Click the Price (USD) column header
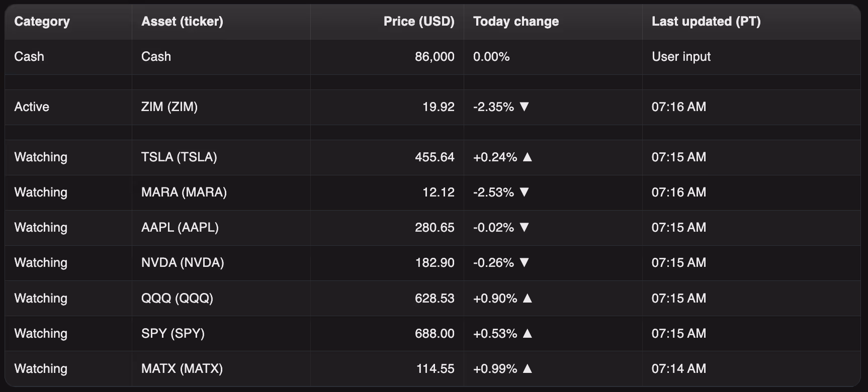Screen dimensions: 868x392 point(419,22)
